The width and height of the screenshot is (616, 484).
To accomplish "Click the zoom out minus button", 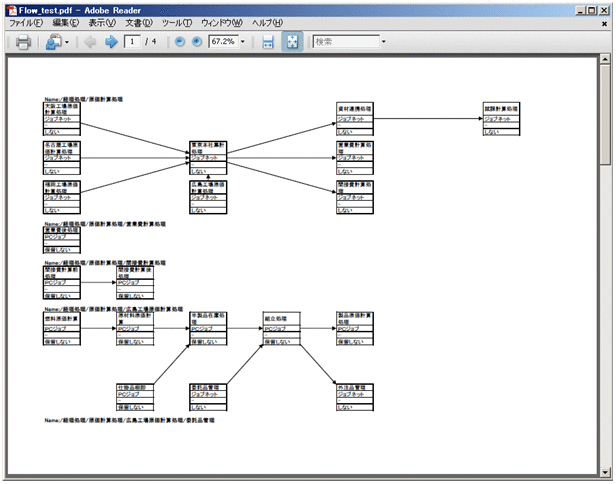I will pyautogui.click(x=180, y=43).
